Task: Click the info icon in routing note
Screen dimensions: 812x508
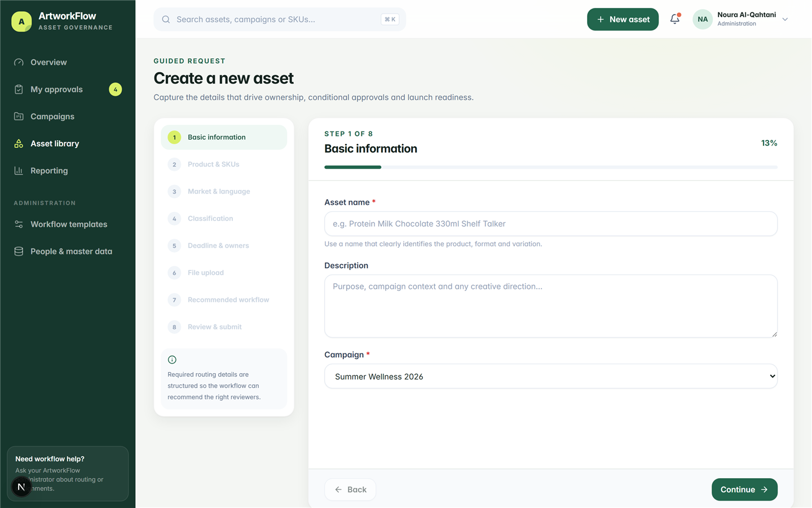Action: pos(172,360)
